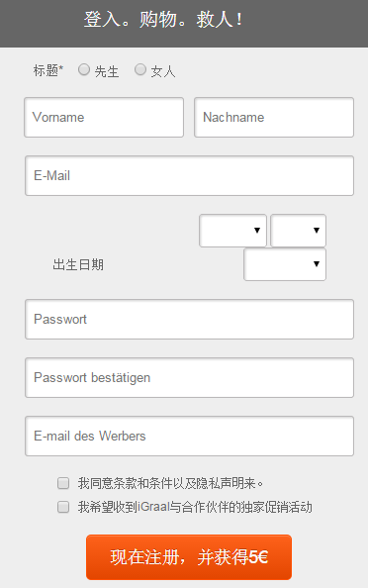Click the 先生 label text
Screen dimensions: 368x588
tap(107, 71)
